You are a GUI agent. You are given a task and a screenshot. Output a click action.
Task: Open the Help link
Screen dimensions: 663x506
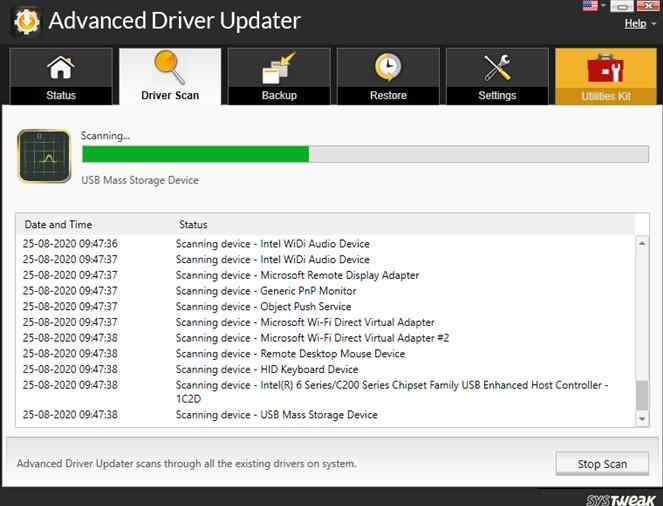pos(634,23)
